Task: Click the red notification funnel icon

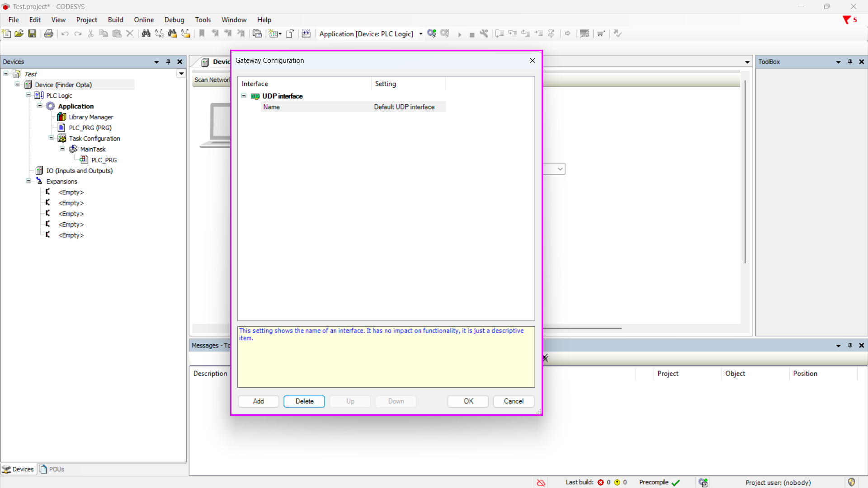Action: pyautogui.click(x=847, y=20)
